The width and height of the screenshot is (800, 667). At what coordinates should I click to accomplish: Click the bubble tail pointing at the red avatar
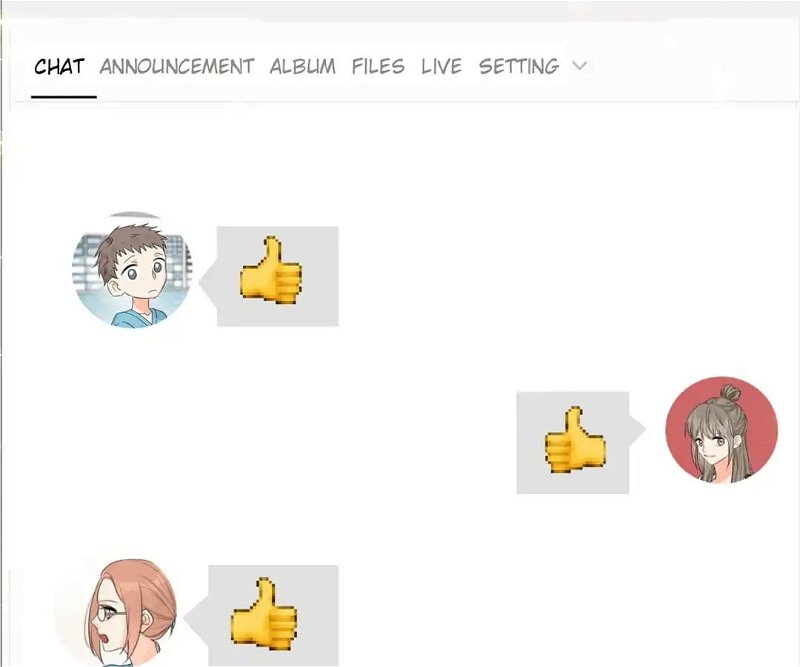tap(638, 430)
